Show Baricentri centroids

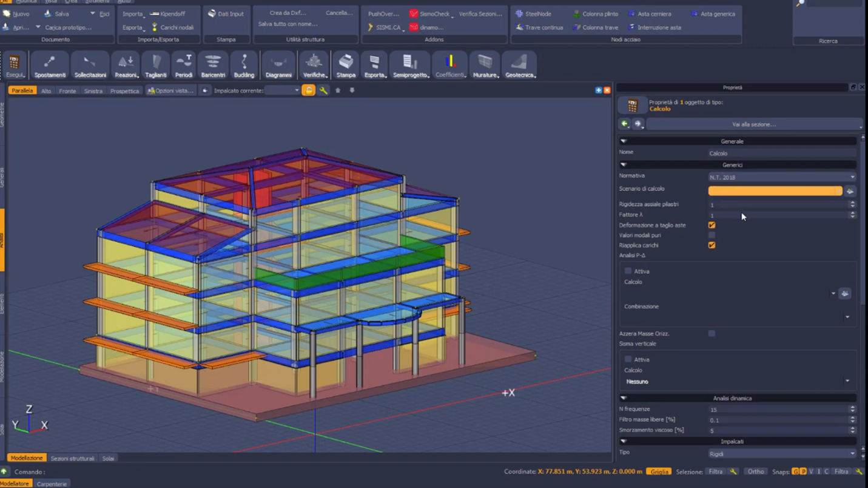pos(213,66)
